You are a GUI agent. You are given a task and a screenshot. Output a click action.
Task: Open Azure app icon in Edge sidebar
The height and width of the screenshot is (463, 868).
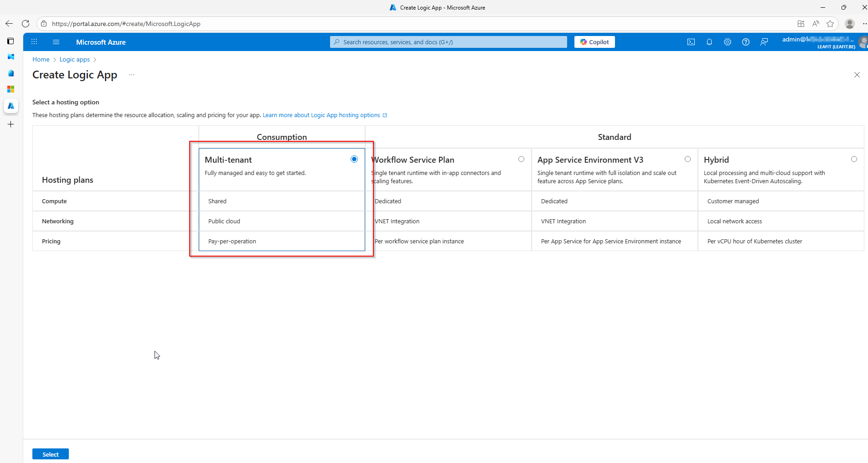pyautogui.click(x=11, y=106)
